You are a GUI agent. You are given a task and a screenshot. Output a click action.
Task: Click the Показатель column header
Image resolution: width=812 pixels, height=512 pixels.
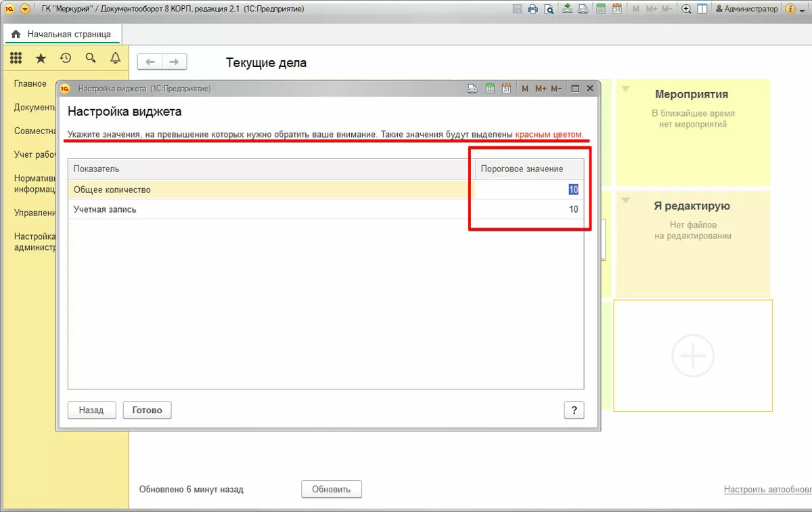(x=271, y=169)
